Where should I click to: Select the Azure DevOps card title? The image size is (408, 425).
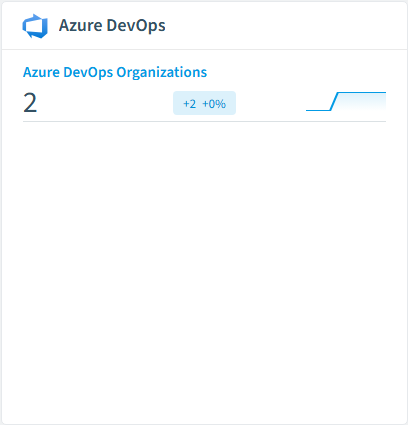click(x=112, y=26)
